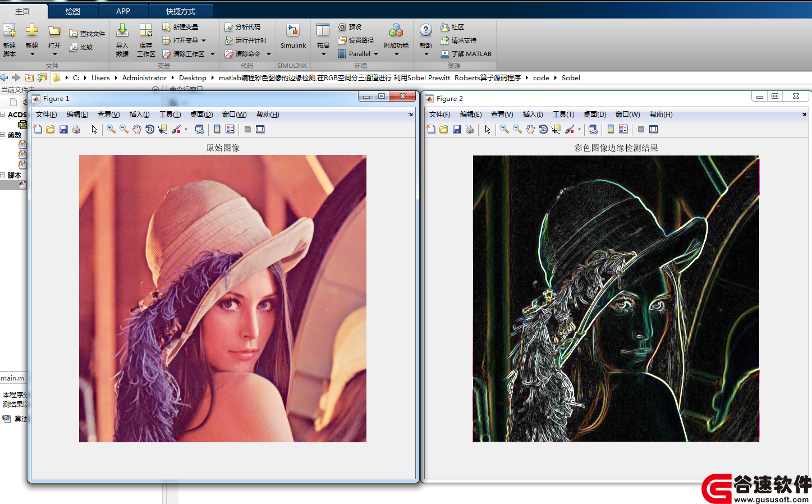Click the Help (帮助) ribbon button
Image resolution: width=812 pixels, height=504 pixels.
[x=426, y=40]
